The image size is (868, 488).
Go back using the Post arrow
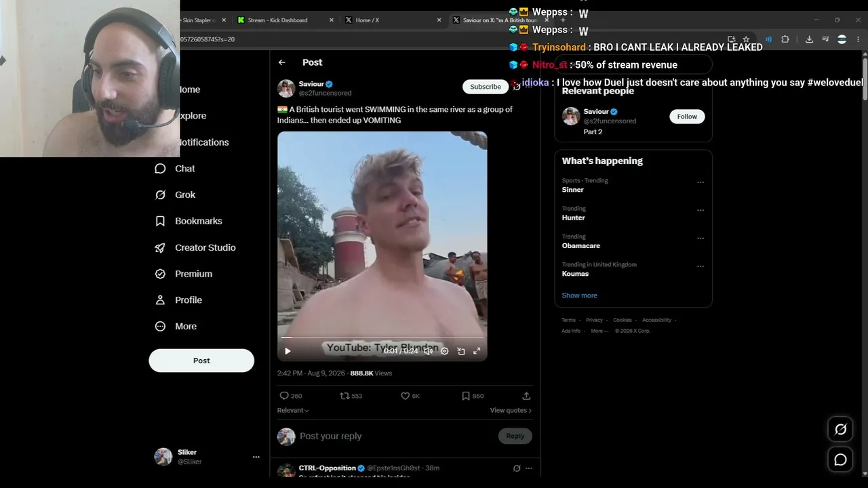click(x=282, y=62)
